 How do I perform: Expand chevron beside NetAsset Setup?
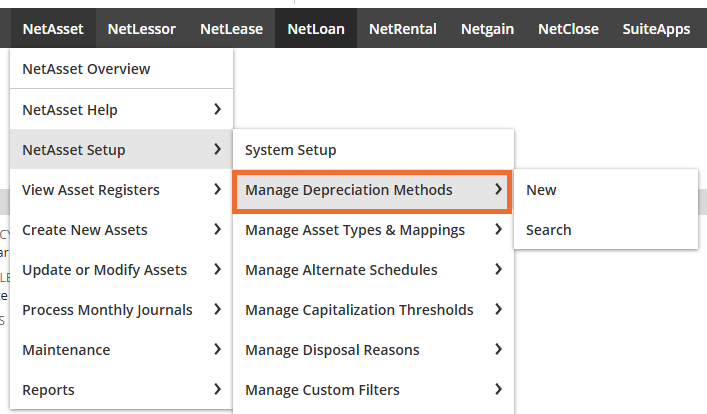pyautogui.click(x=217, y=149)
